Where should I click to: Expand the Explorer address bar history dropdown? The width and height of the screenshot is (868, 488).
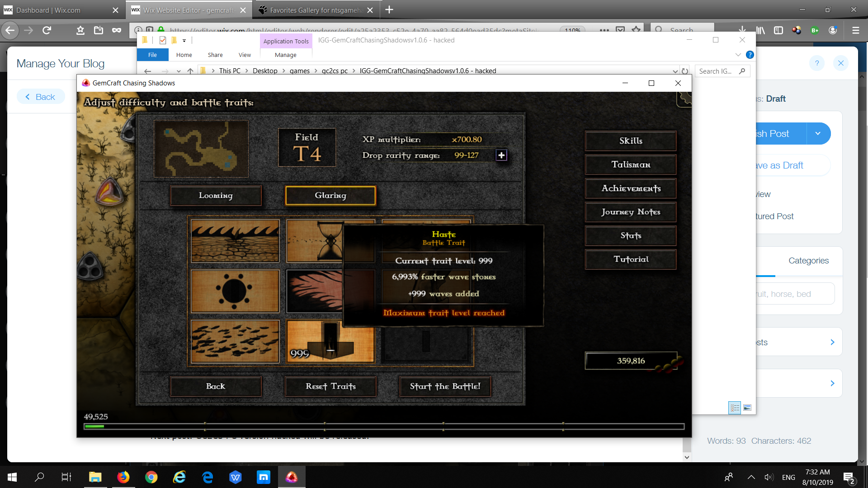pos(675,71)
